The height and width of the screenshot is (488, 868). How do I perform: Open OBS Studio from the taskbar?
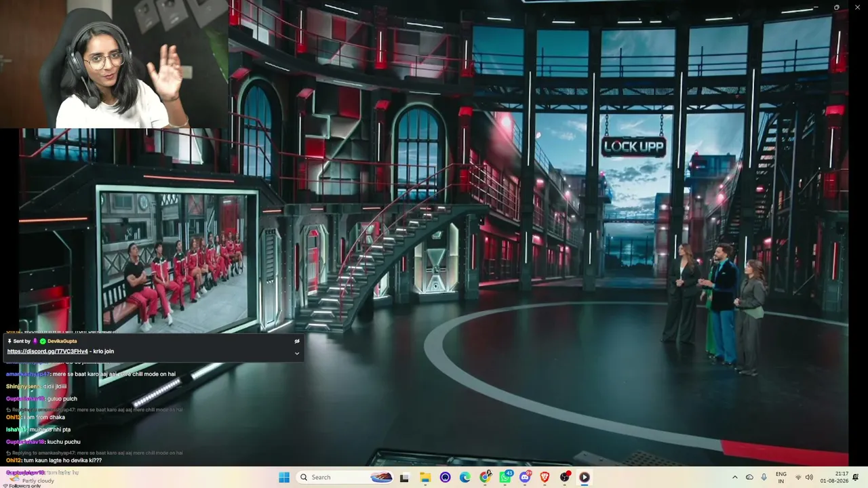tap(565, 477)
